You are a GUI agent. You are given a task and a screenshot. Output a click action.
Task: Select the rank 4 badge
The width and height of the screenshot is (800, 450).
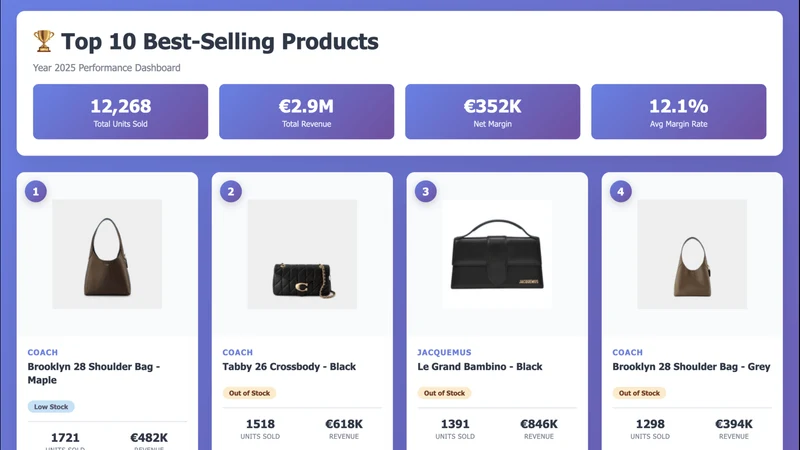coord(620,192)
